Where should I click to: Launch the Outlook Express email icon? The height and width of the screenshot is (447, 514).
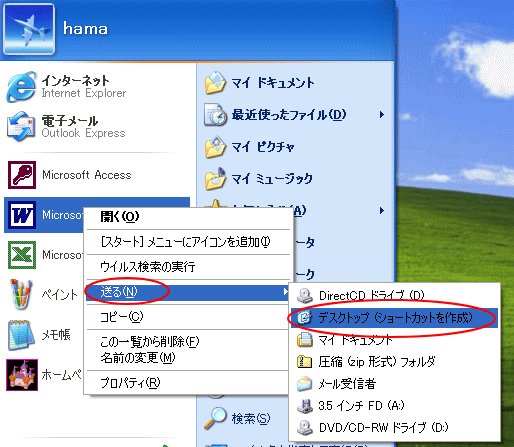coord(21,126)
